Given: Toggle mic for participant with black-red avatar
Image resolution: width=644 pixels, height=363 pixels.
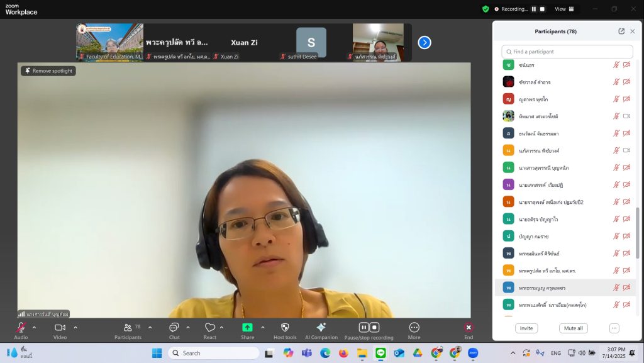Looking at the screenshot, I should [616, 82].
